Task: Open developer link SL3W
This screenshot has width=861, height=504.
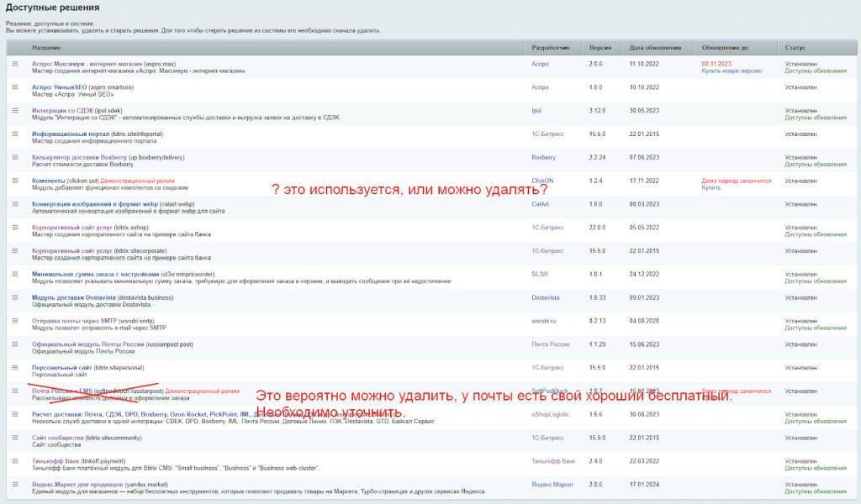Action: [539, 274]
